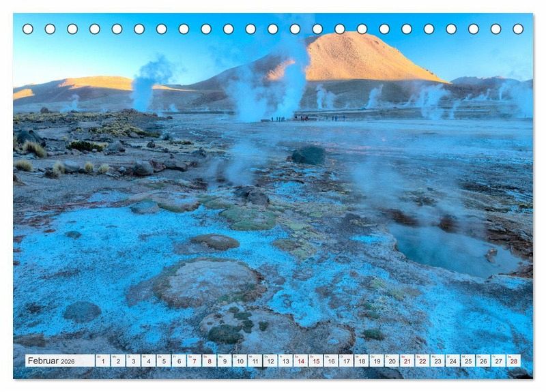The width and height of the screenshot is (546, 392).
Task: Select day 20 in the calendar strip
Action: click(x=392, y=361)
